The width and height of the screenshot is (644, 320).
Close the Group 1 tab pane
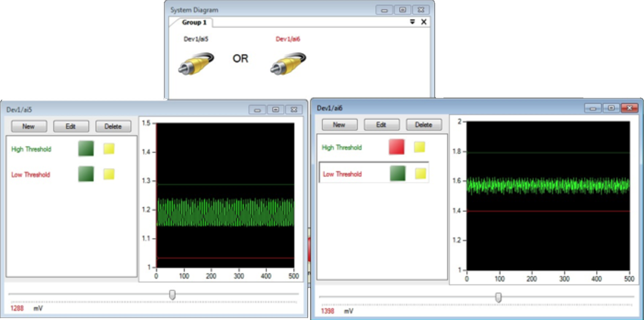tap(424, 22)
